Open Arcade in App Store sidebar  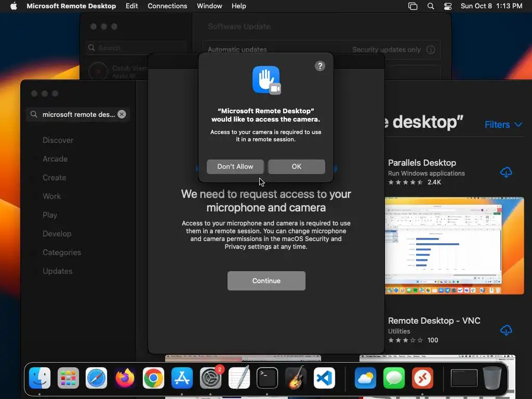point(55,159)
